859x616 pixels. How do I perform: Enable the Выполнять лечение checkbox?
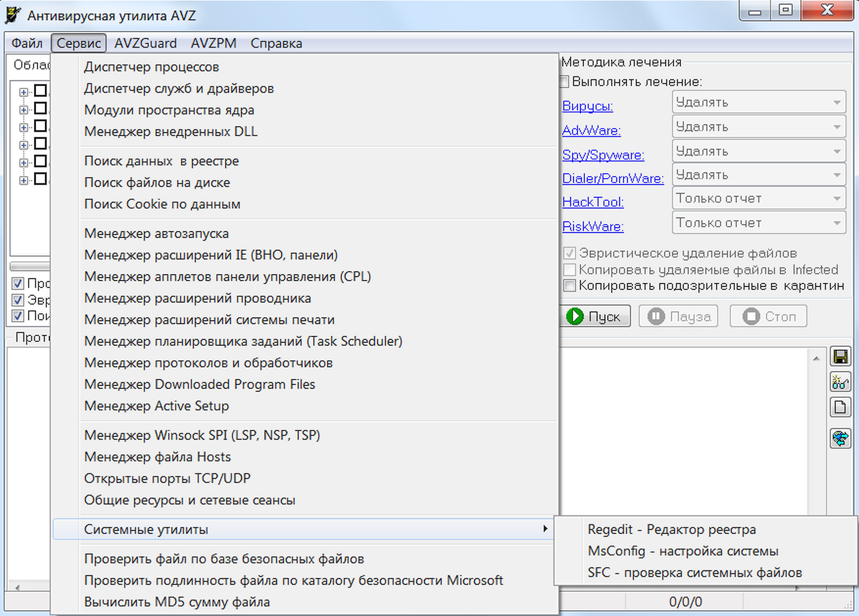coord(564,82)
